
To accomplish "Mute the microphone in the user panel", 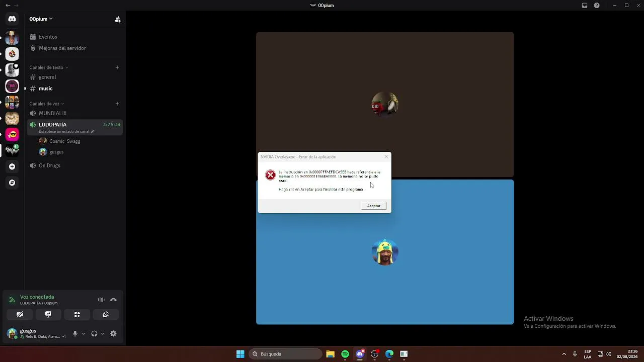I will [75, 333].
